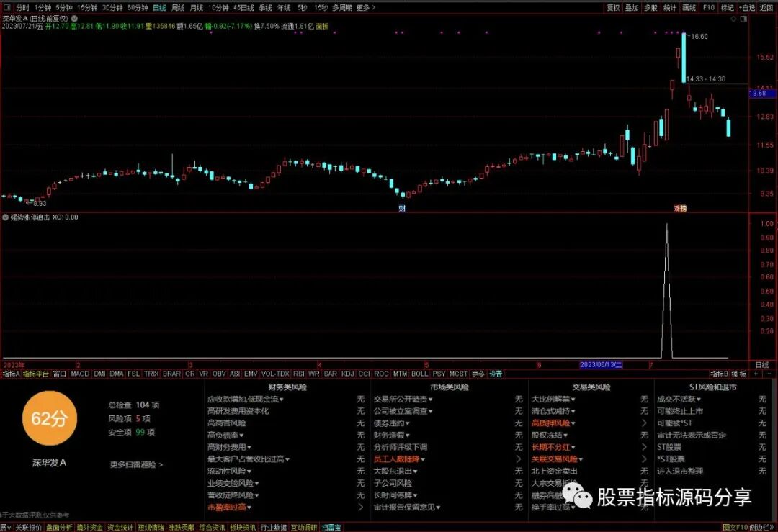Open the 行业数据 bottom tab

(x=274, y=528)
